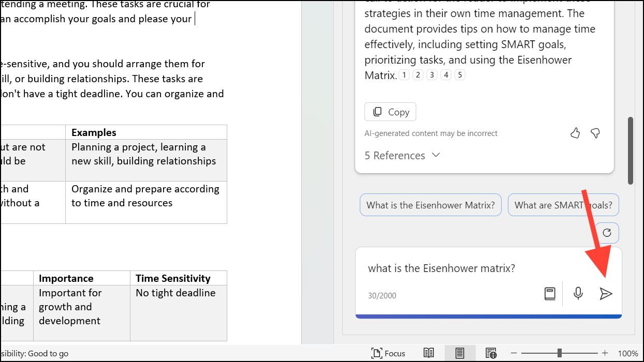The width and height of the screenshot is (644, 362).
Task: Open the zoom dialog via 100% level
Action: click(x=628, y=353)
